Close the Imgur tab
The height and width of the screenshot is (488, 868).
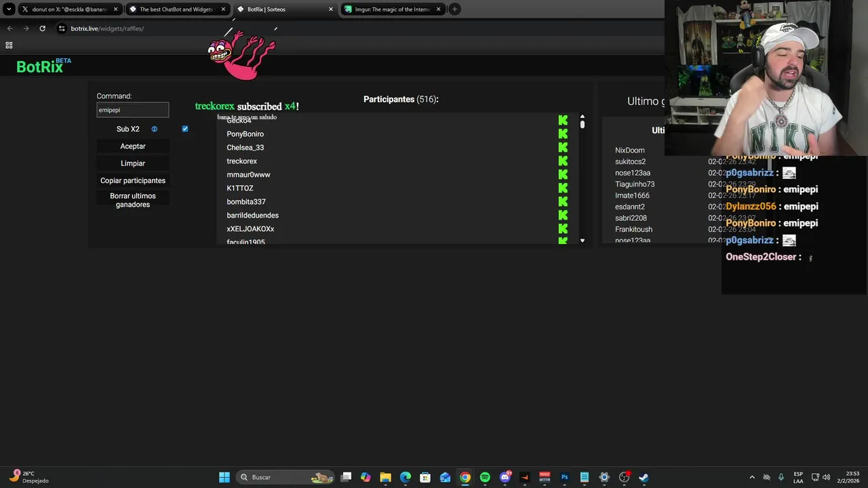(x=439, y=9)
